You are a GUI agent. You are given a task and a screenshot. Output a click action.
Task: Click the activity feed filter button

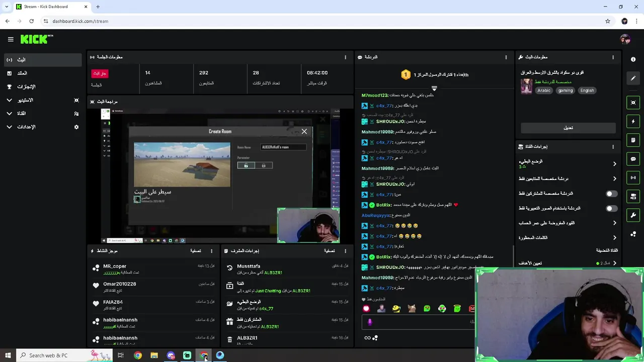tap(196, 251)
